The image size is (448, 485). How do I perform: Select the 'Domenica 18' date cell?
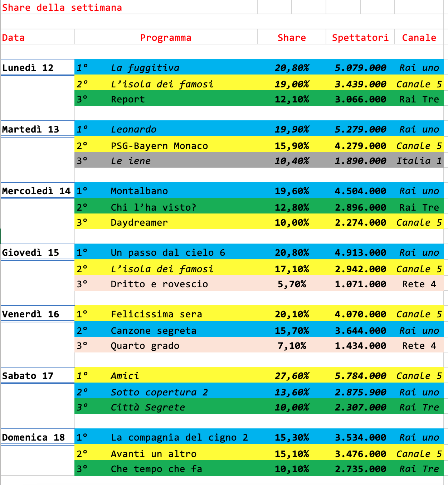coord(34,437)
